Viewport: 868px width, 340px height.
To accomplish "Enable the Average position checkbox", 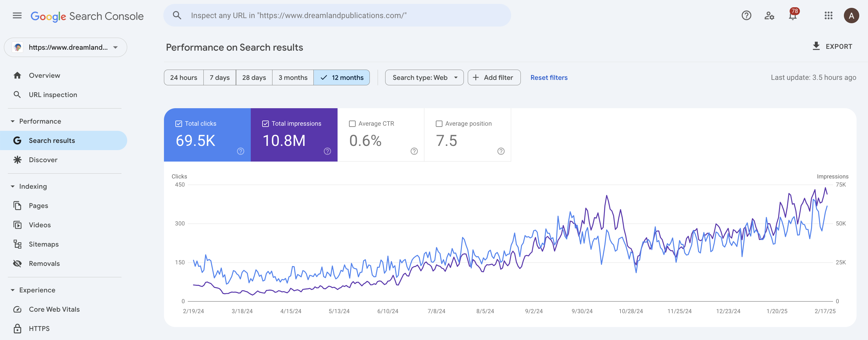I will (x=439, y=124).
